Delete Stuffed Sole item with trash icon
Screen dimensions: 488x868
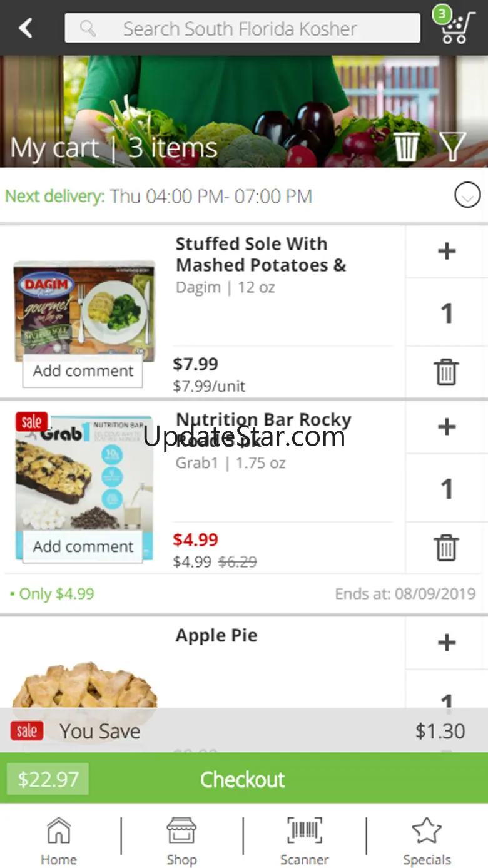pyautogui.click(x=446, y=372)
